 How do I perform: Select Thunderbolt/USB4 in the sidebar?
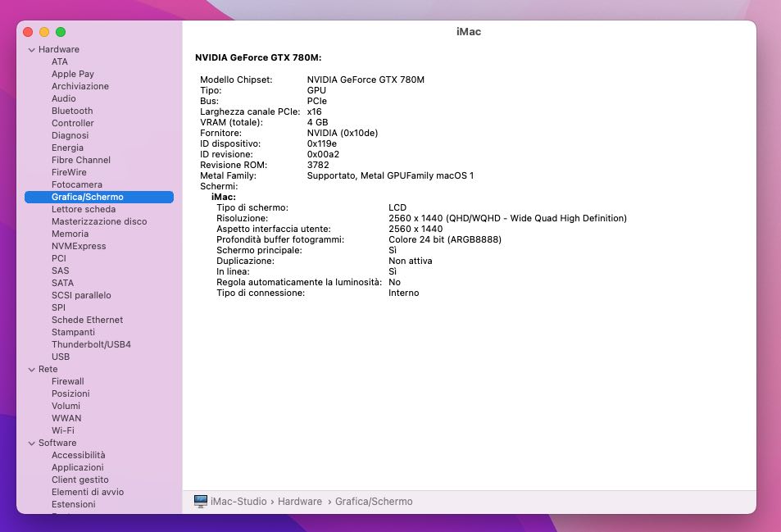(x=91, y=344)
